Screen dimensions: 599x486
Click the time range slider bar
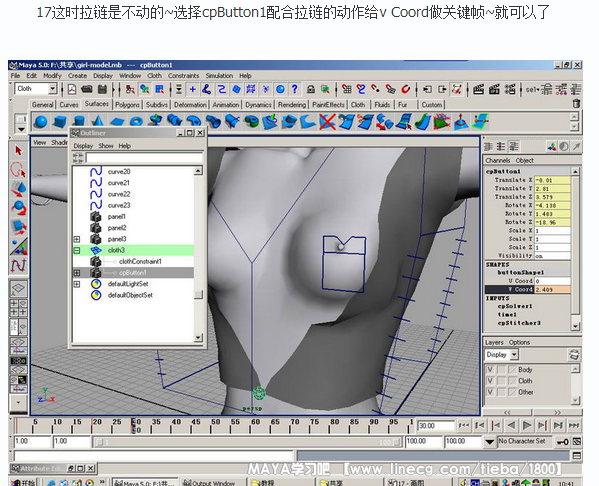(x=248, y=442)
